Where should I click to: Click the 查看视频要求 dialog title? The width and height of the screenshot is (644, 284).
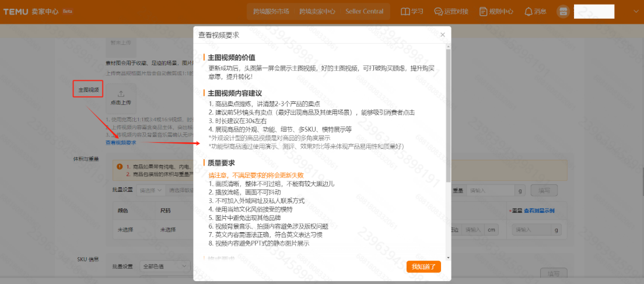[x=219, y=35]
